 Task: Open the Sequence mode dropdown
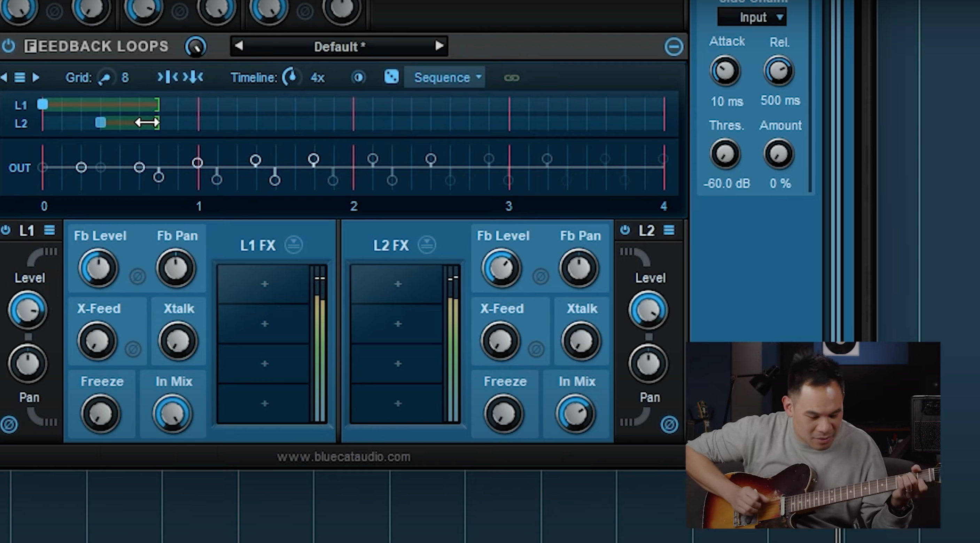coord(444,78)
